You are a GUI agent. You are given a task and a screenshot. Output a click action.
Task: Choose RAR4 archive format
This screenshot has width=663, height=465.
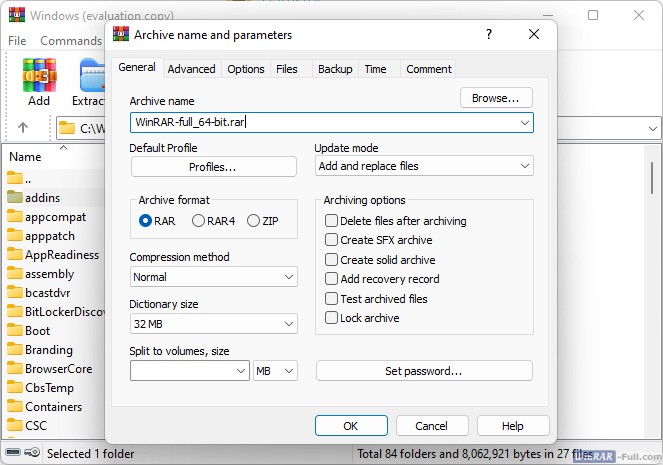[x=199, y=221]
